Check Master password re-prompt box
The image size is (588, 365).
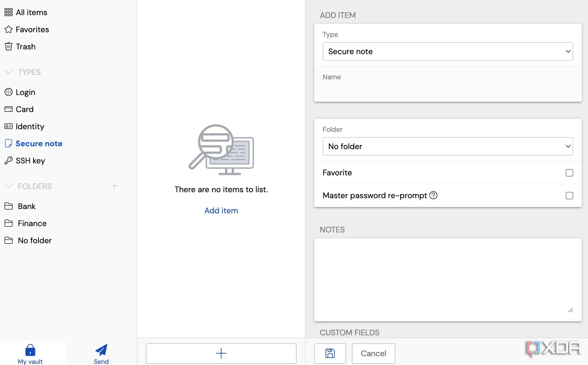[x=569, y=196]
